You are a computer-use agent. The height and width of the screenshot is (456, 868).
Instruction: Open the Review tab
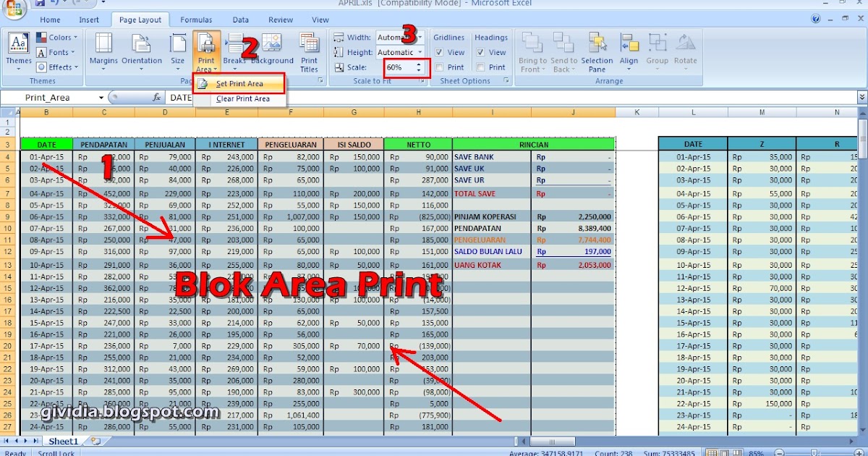280,20
